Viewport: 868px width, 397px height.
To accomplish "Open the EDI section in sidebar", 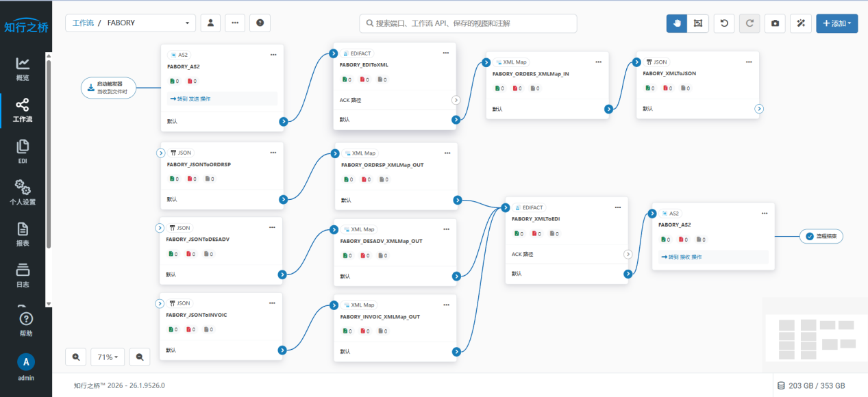I will 23,151.
